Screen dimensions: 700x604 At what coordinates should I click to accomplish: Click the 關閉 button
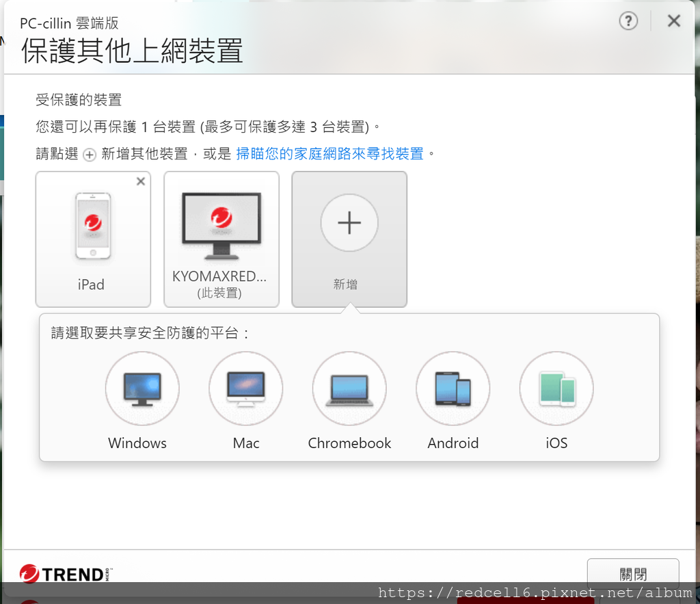tap(633, 574)
